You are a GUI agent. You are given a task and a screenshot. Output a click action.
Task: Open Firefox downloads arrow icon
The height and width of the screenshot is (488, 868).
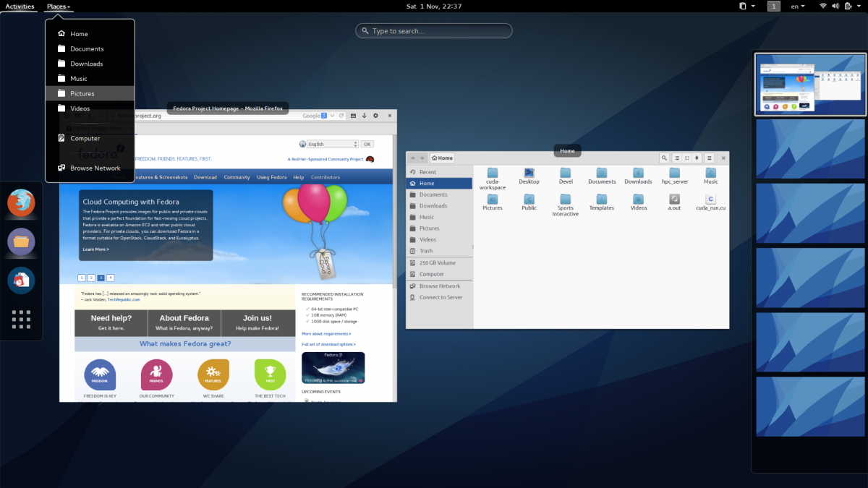pos(365,116)
